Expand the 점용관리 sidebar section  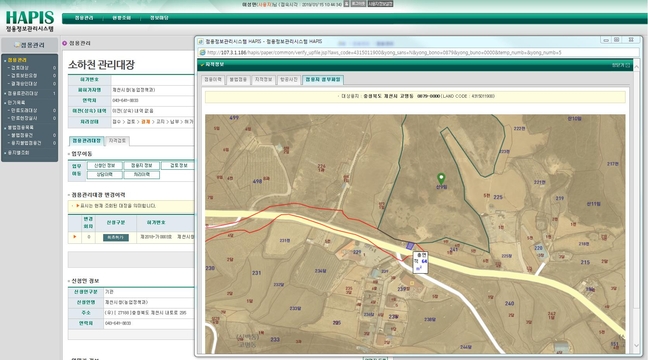(x=17, y=60)
